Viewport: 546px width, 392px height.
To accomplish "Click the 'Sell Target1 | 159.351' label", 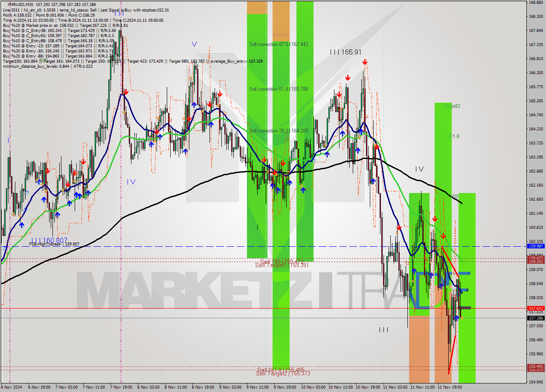I will 282,265.
